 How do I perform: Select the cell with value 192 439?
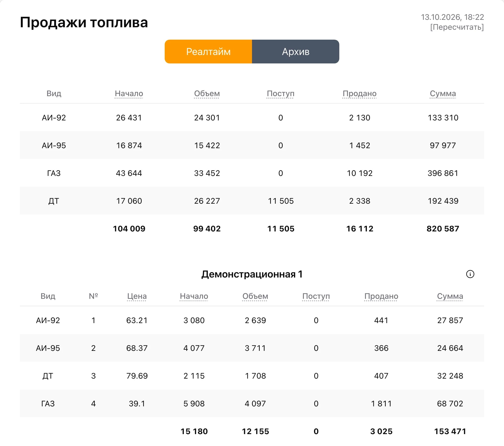coord(443,201)
